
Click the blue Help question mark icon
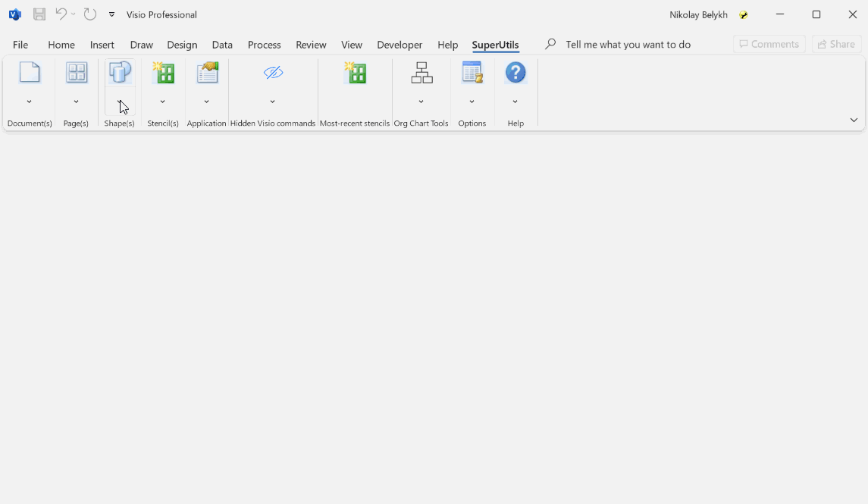[515, 72]
